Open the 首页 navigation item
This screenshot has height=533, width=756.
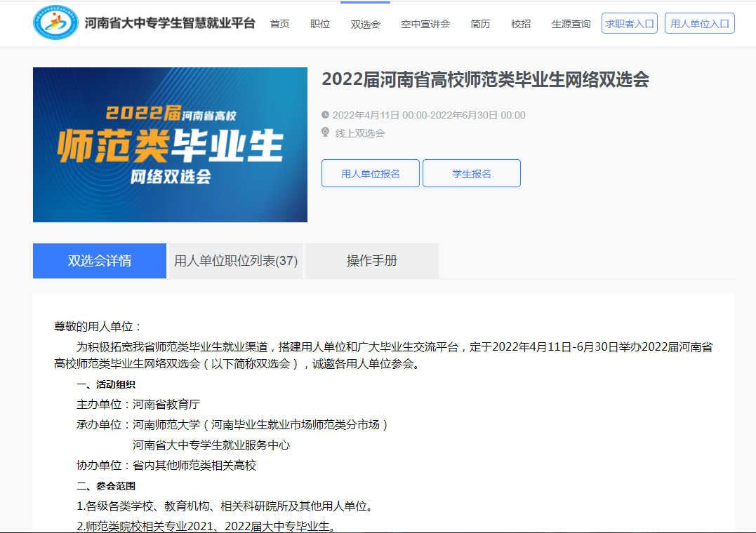pos(279,24)
